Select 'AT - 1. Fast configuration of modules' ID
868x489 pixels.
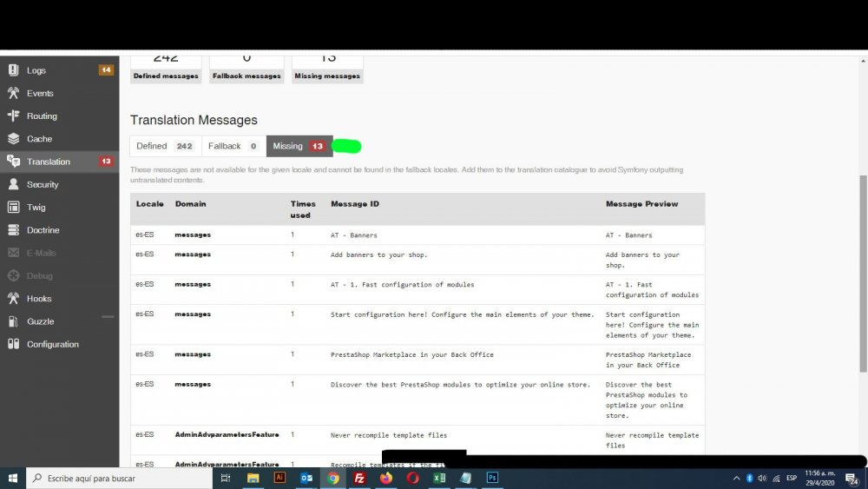[403, 285]
